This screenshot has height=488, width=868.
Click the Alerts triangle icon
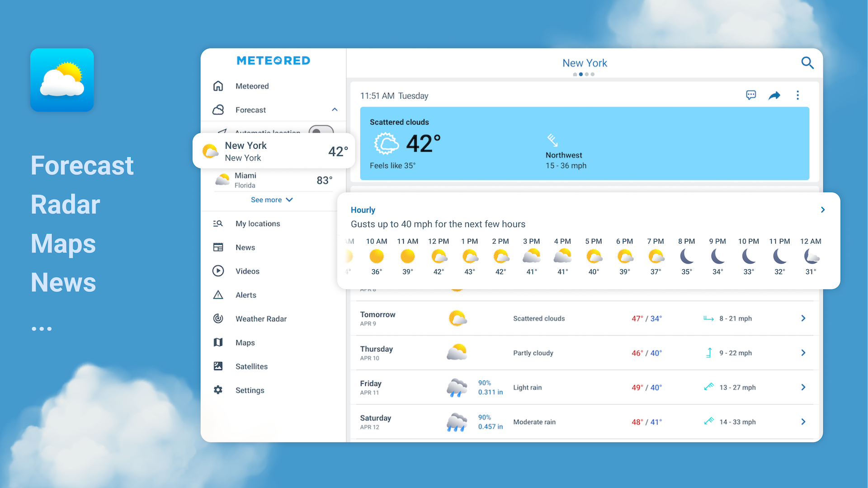coord(218,295)
